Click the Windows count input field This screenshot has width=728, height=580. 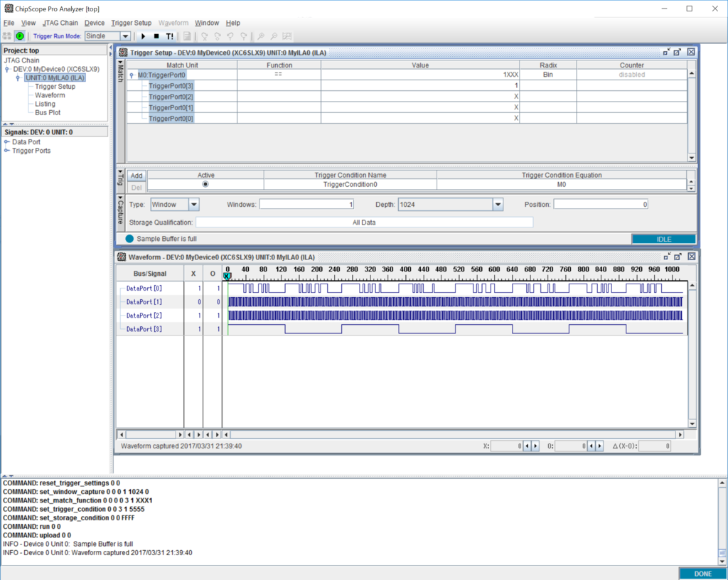pyautogui.click(x=306, y=204)
